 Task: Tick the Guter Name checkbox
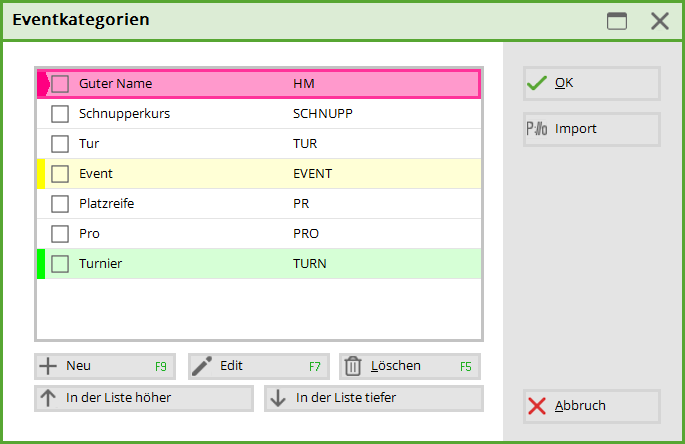pos(60,84)
